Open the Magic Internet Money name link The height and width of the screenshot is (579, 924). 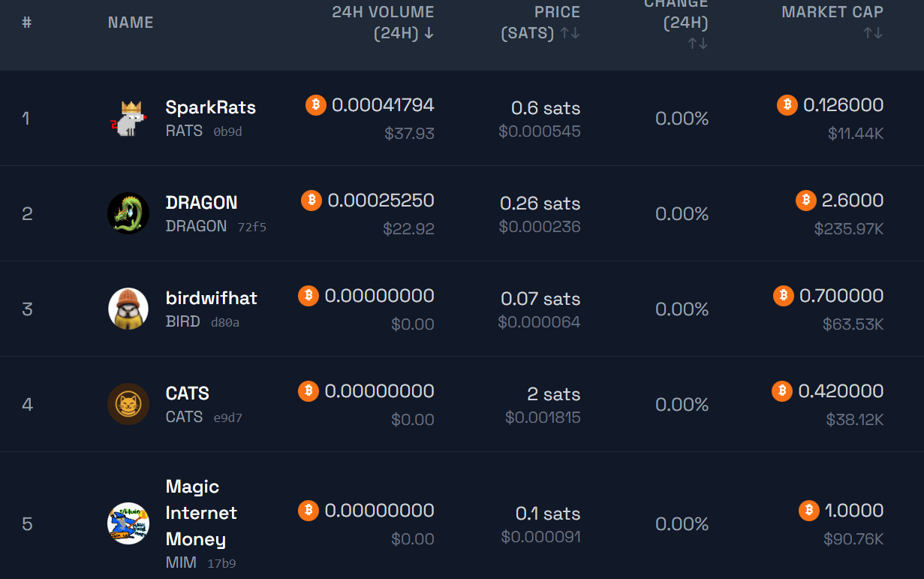(201, 513)
